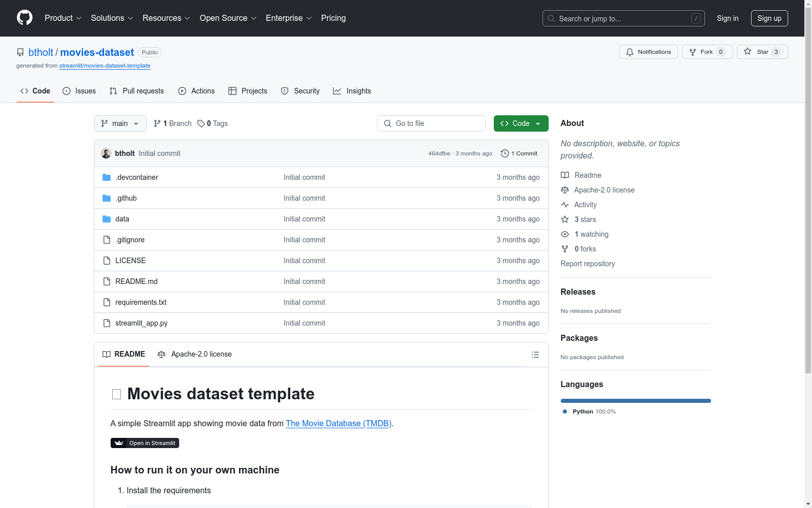Open the main branch selector dropdown

[x=120, y=123]
